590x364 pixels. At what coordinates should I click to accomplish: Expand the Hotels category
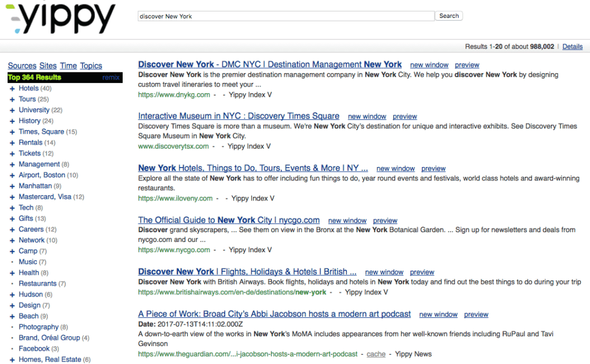(12, 89)
